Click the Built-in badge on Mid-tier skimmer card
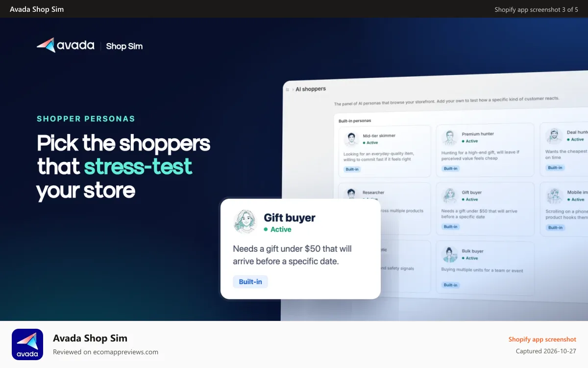 pyautogui.click(x=352, y=169)
